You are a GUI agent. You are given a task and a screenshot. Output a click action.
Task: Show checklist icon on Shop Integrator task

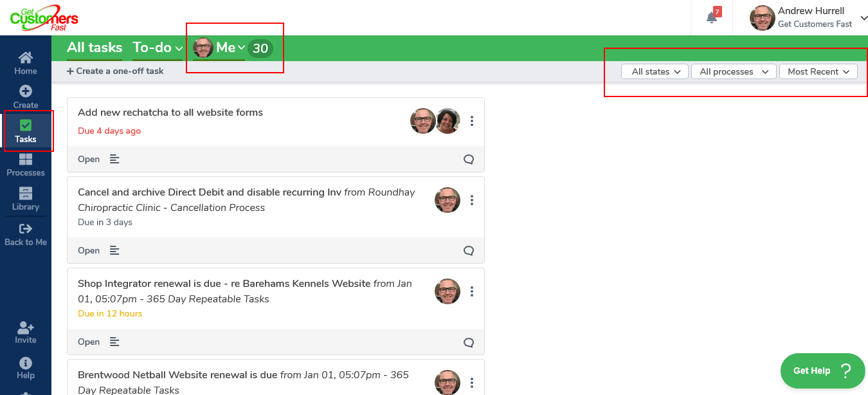coord(114,342)
